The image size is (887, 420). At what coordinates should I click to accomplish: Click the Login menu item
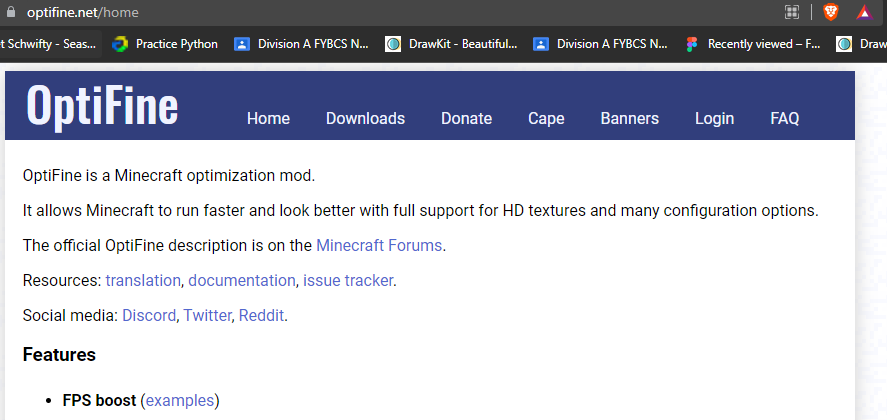[x=714, y=118]
